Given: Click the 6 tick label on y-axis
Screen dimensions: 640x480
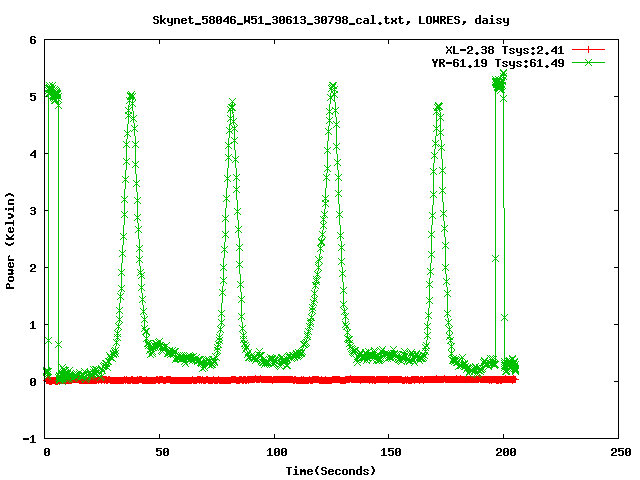Looking at the screenshot, I should tap(33, 41).
